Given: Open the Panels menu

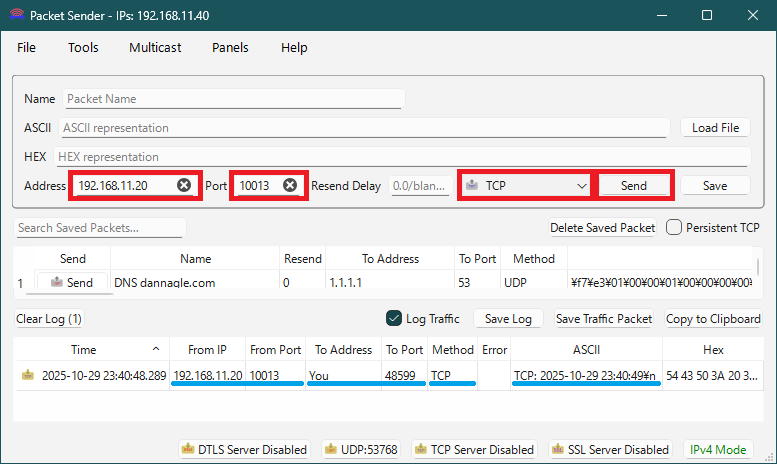Looking at the screenshot, I should 230,47.
